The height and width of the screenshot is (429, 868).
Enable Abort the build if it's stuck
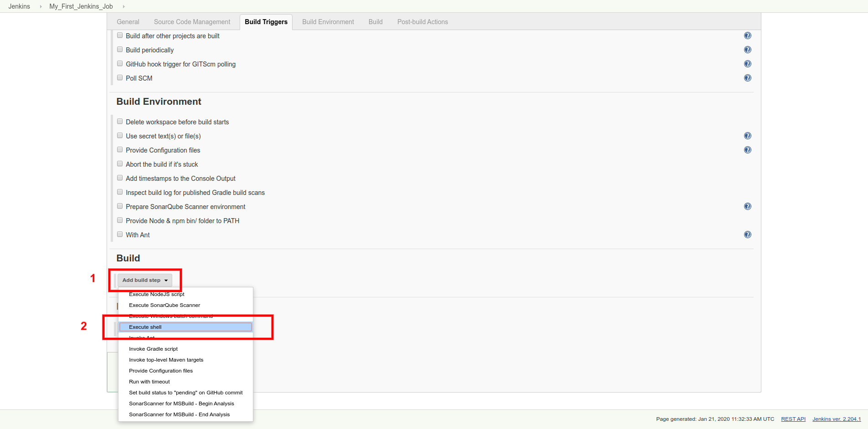(x=120, y=163)
